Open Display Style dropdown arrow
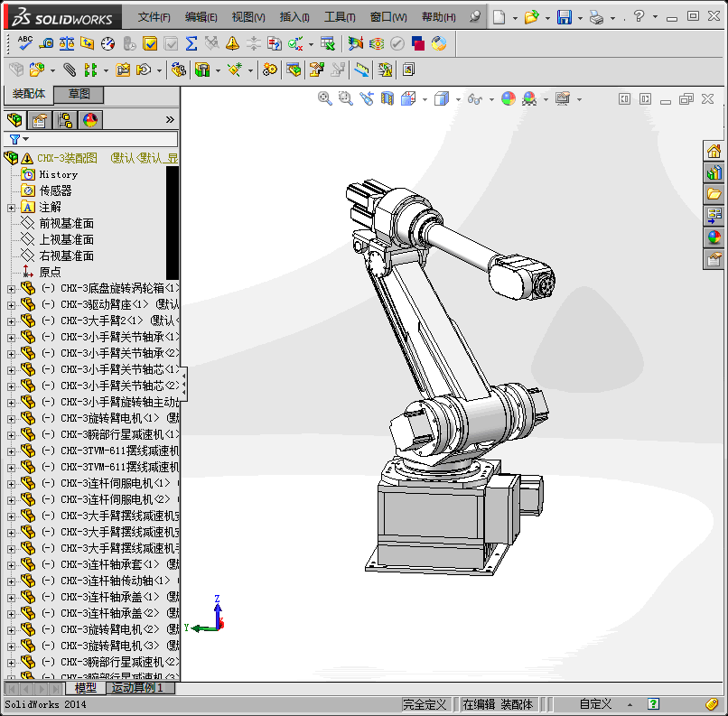728x716 pixels. [x=458, y=99]
